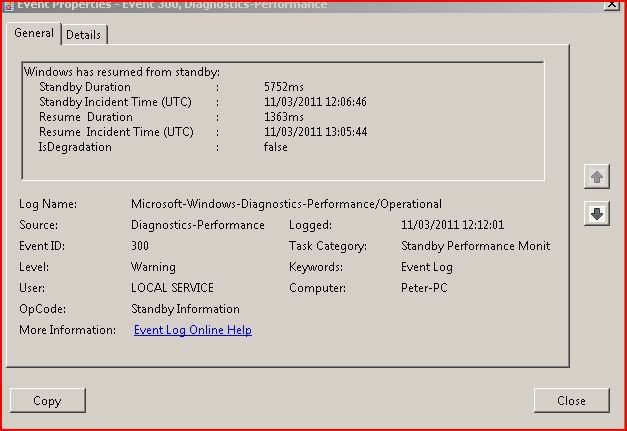Click Level value Warning

153,267
